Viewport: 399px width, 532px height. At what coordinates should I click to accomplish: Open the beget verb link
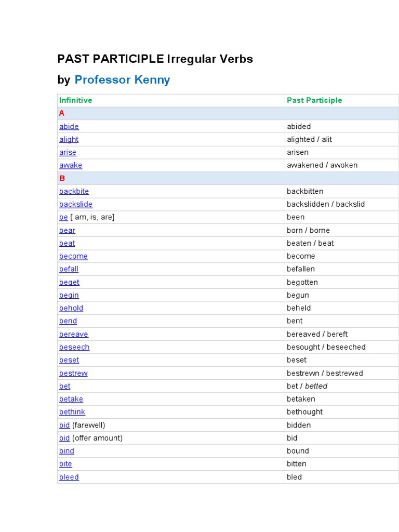coord(69,282)
